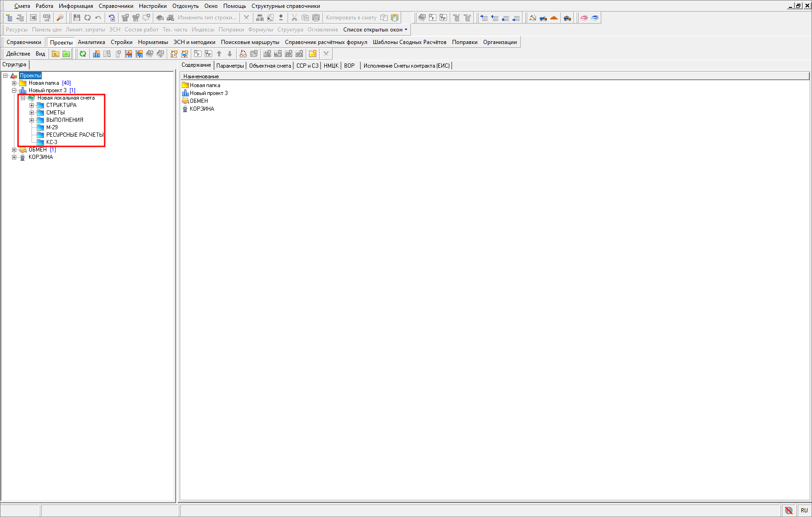812x517 pixels.
Task: Click the Действие button
Action: (x=18, y=54)
